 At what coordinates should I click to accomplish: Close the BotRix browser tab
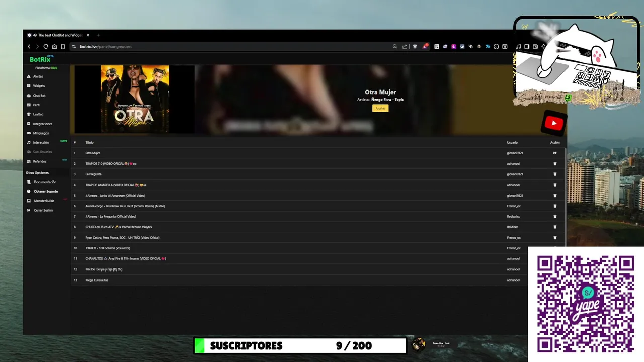88,35
